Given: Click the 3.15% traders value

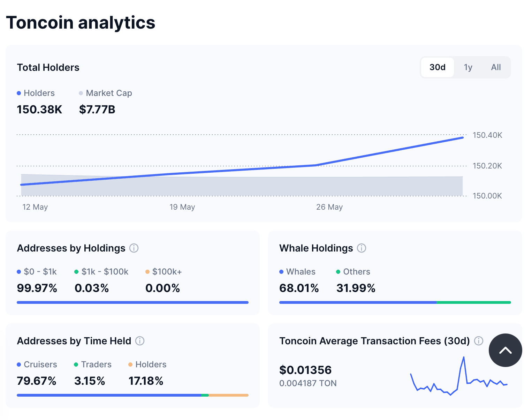Looking at the screenshot, I should 90,381.
